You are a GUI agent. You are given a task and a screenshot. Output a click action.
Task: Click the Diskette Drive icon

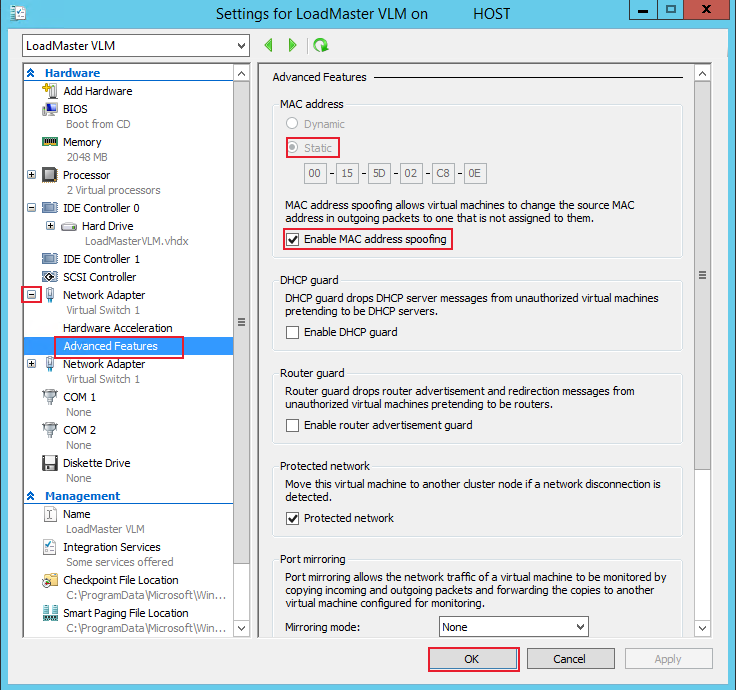(x=50, y=463)
